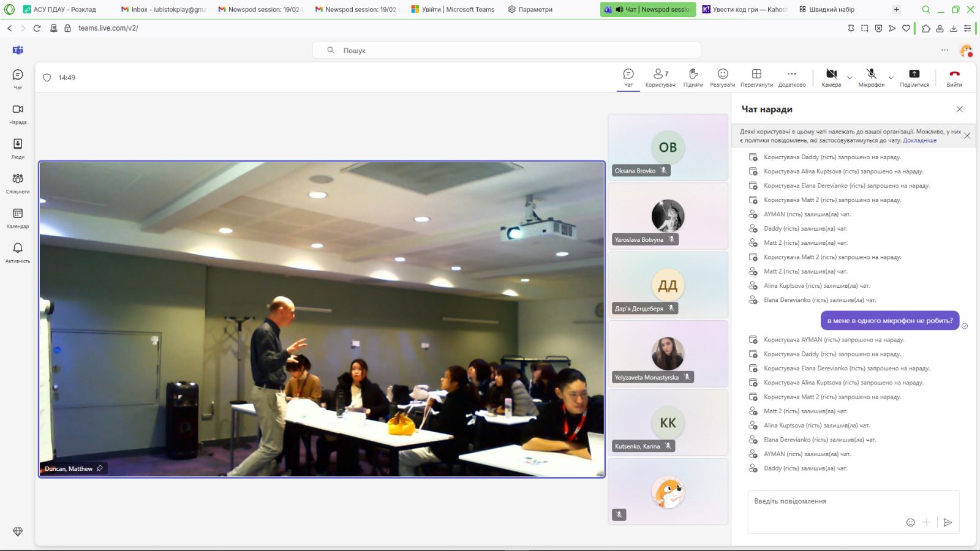Open Активність notifications in sidebar
980x551 pixels.
[x=18, y=252]
